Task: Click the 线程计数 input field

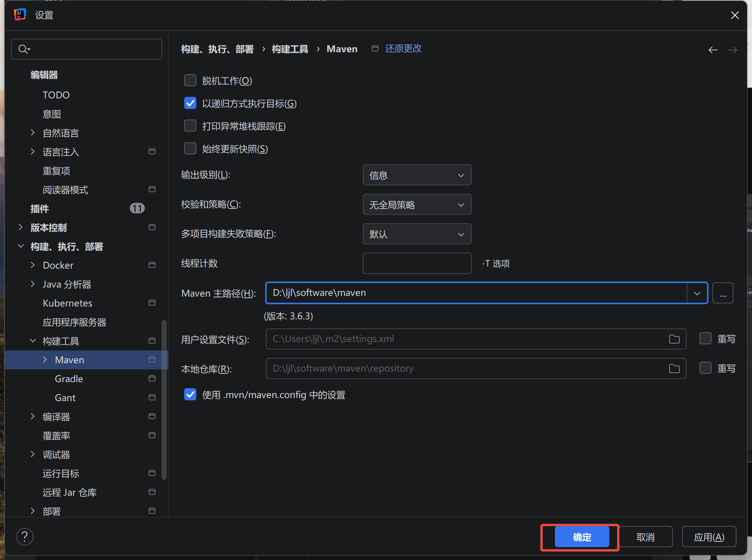Action: pyautogui.click(x=416, y=263)
